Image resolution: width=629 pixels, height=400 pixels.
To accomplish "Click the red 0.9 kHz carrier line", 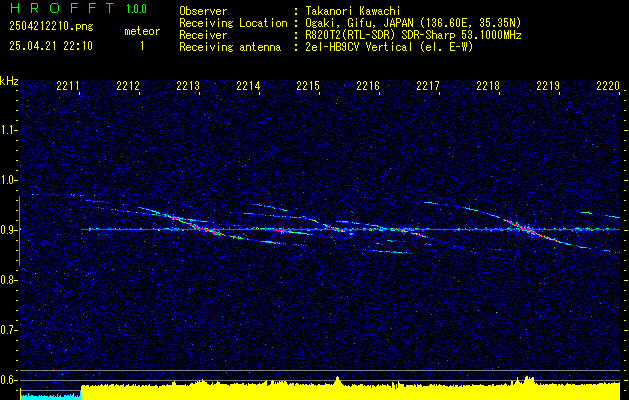I will pos(351,229).
